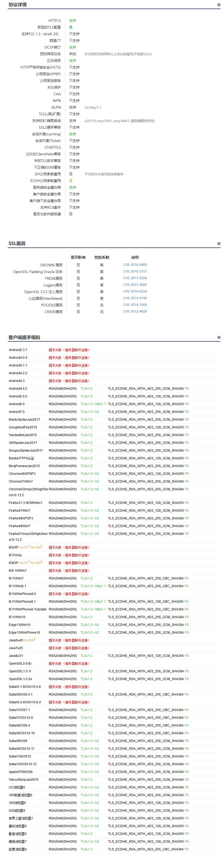
Task: Click the 百度浏览器8 client name
Action: click(18, 850)
